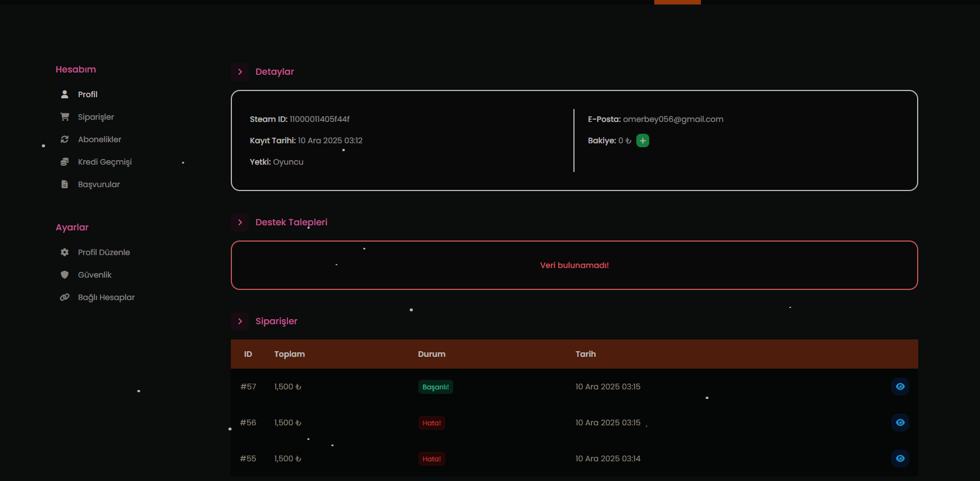Open the Siparişler sidebar menu item

(x=96, y=117)
